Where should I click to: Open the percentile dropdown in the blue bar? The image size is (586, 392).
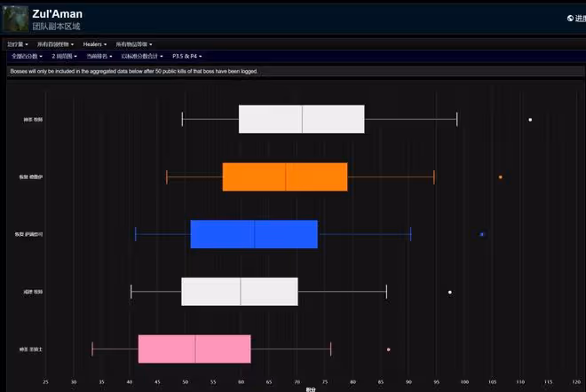pos(27,57)
